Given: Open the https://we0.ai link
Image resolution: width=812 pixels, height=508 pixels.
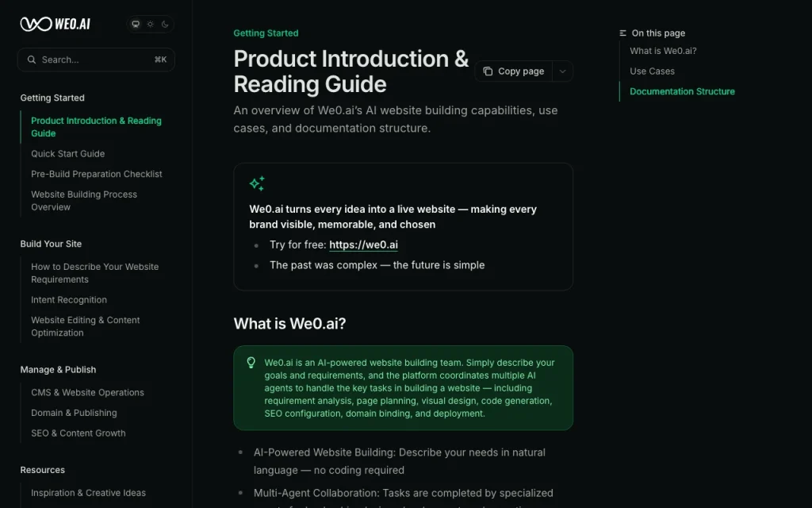Looking at the screenshot, I should 363,244.
